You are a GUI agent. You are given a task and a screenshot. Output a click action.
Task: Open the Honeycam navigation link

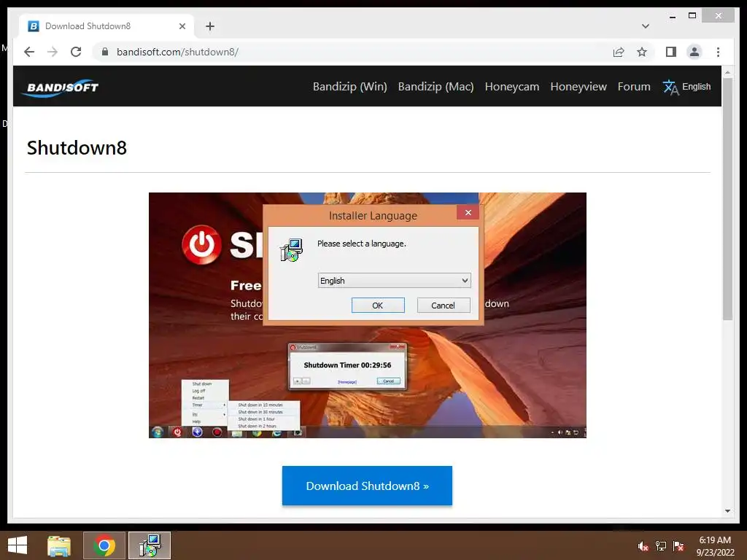511,87
